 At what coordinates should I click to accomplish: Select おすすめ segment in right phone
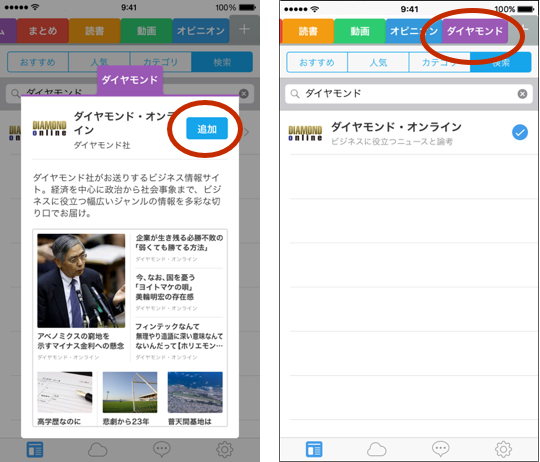click(x=317, y=62)
